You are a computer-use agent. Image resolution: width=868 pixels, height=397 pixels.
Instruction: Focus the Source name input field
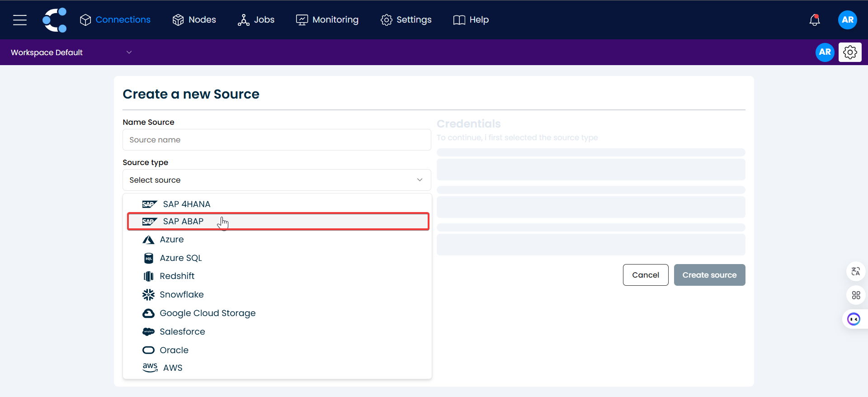[277, 140]
